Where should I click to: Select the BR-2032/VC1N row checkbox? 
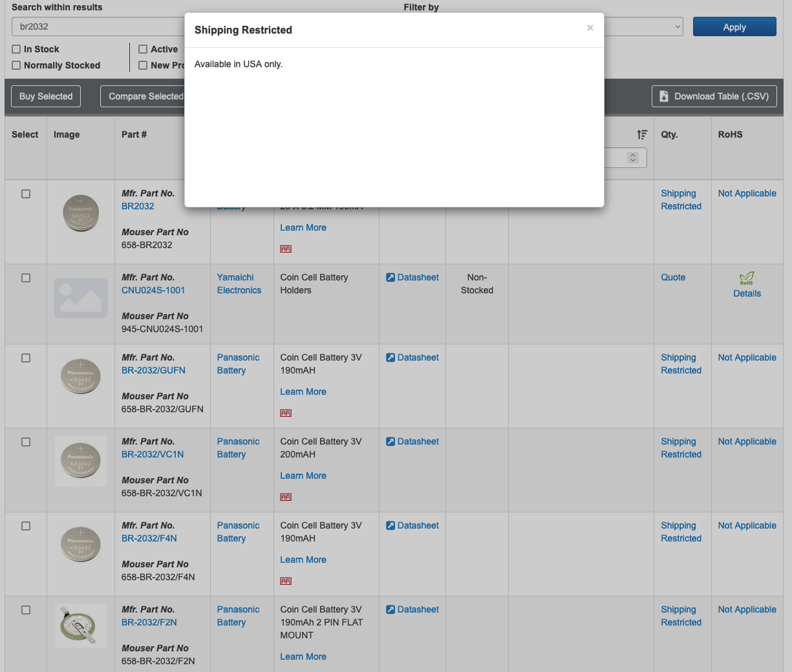[x=26, y=442]
